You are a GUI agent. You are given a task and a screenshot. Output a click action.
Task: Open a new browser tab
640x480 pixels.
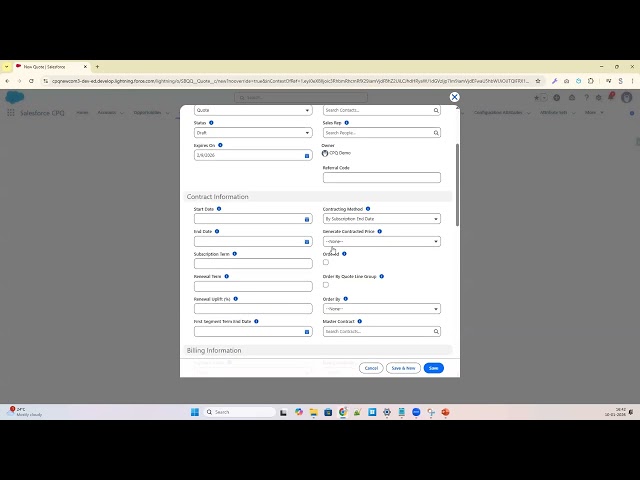[97, 67]
